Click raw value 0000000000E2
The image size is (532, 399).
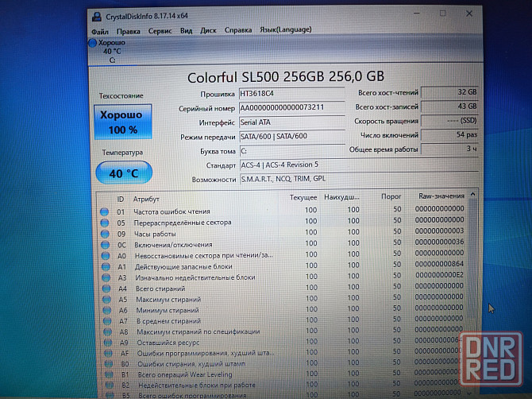coord(439,275)
